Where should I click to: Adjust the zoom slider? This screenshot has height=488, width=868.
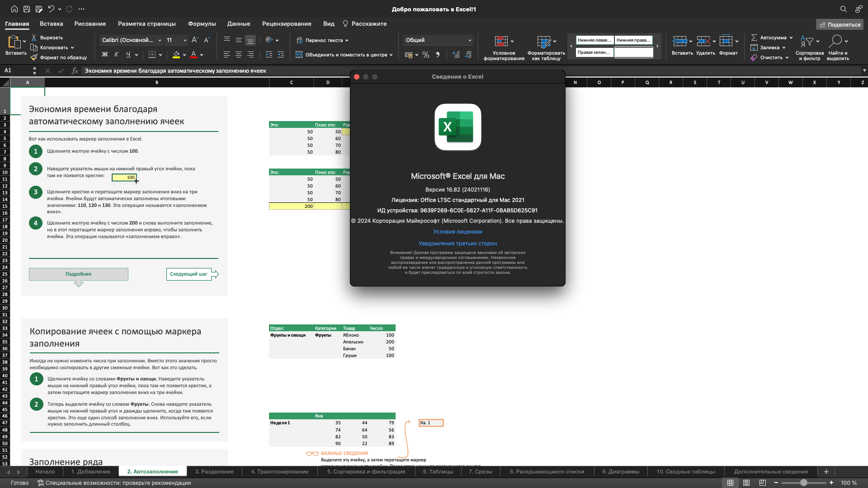pyautogui.click(x=805, y=482)
